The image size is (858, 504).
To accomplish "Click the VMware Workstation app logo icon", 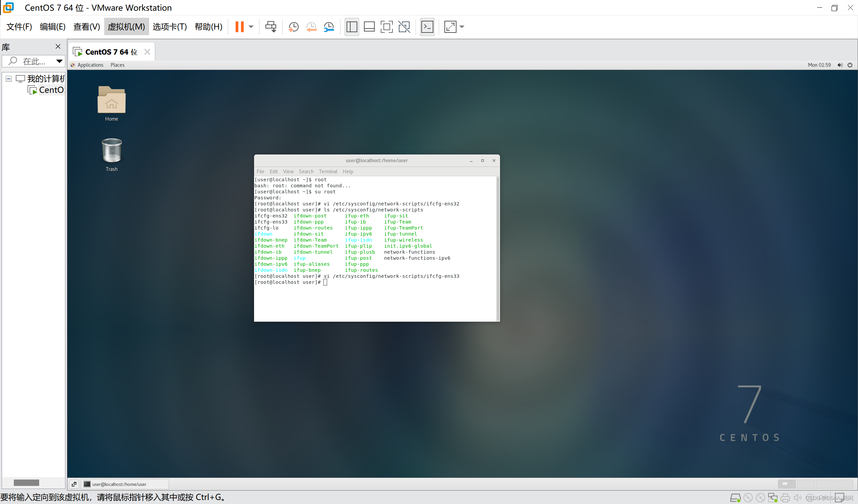I will tap(8, 7).
